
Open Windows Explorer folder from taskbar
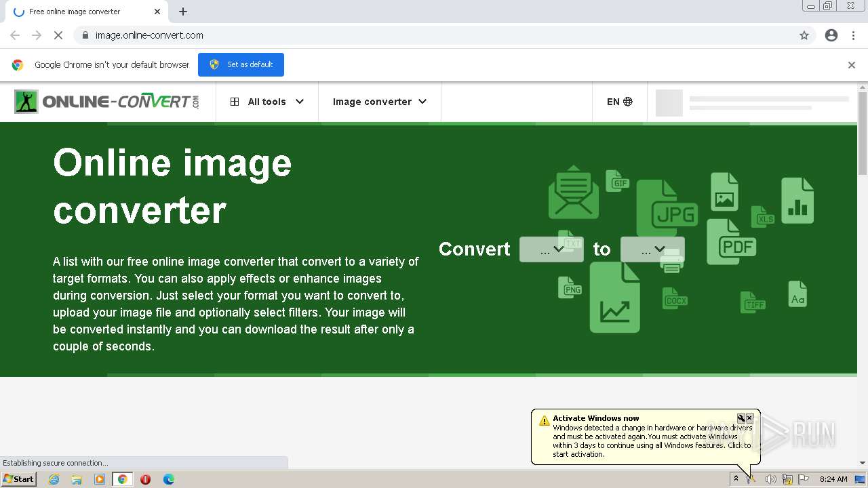coord(77,479)
